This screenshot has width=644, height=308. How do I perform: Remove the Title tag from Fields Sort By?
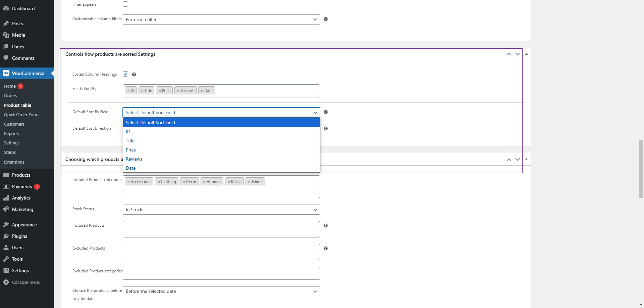142,91
